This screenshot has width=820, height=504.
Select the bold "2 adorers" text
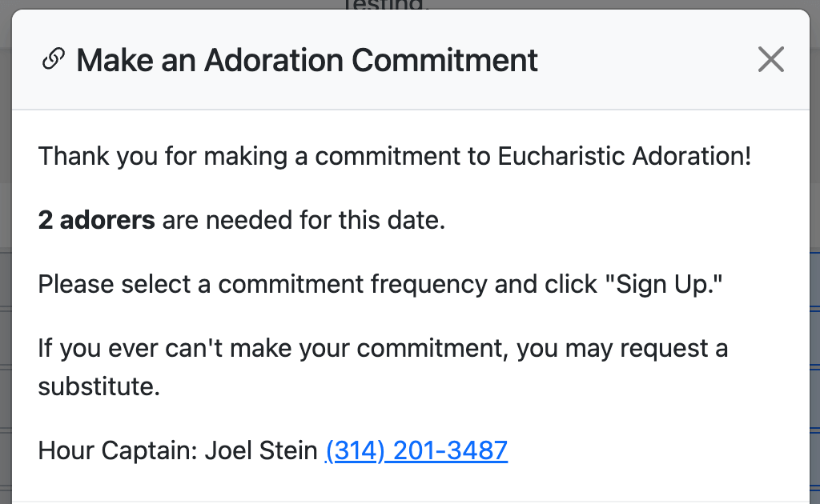[x=96, y=220]
